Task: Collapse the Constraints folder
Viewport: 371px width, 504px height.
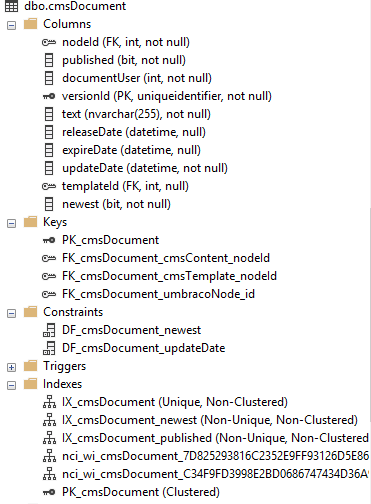Action: pos(11,313)
